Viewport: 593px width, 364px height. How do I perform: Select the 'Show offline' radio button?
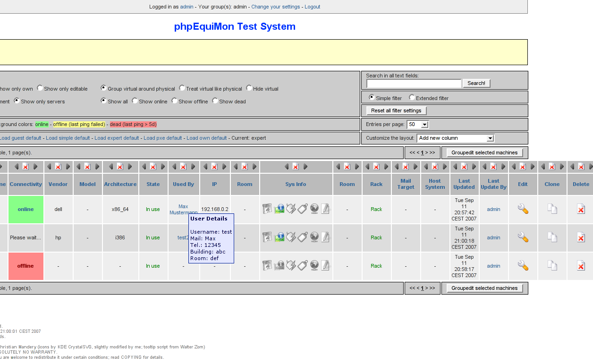click(x=174, y=101)
